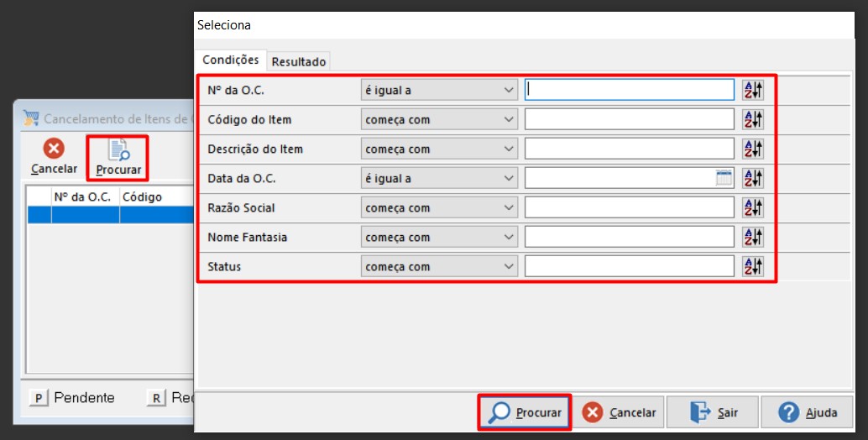Open the Código do Item condition dropdown
Screen dimensions: 868x440
click(x=440, y=119)
